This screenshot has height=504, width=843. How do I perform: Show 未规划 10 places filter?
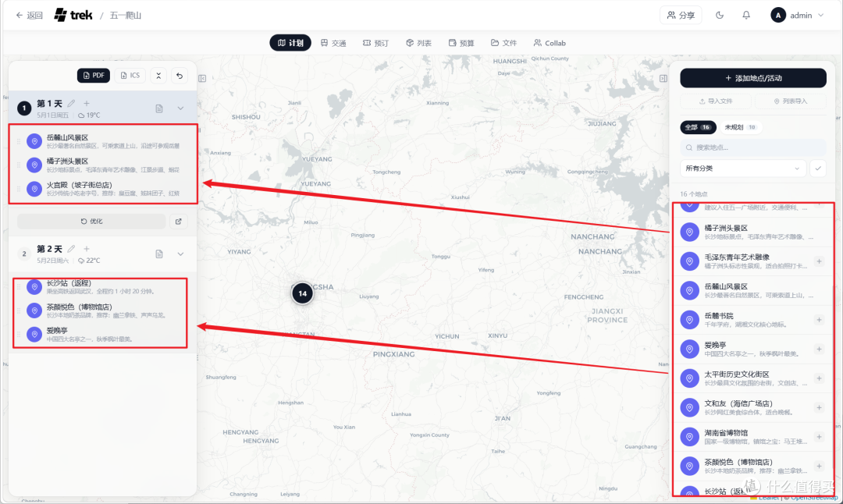point(740,127)
